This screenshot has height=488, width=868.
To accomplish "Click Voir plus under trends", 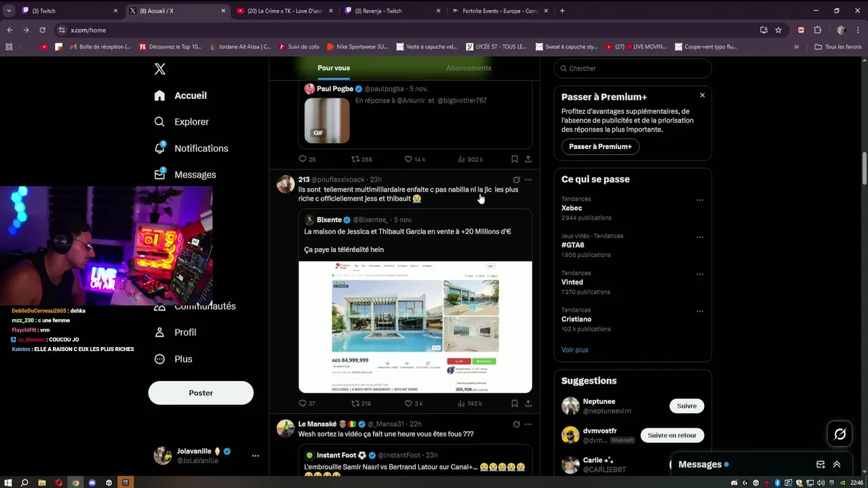I will (x=574, y=350).
